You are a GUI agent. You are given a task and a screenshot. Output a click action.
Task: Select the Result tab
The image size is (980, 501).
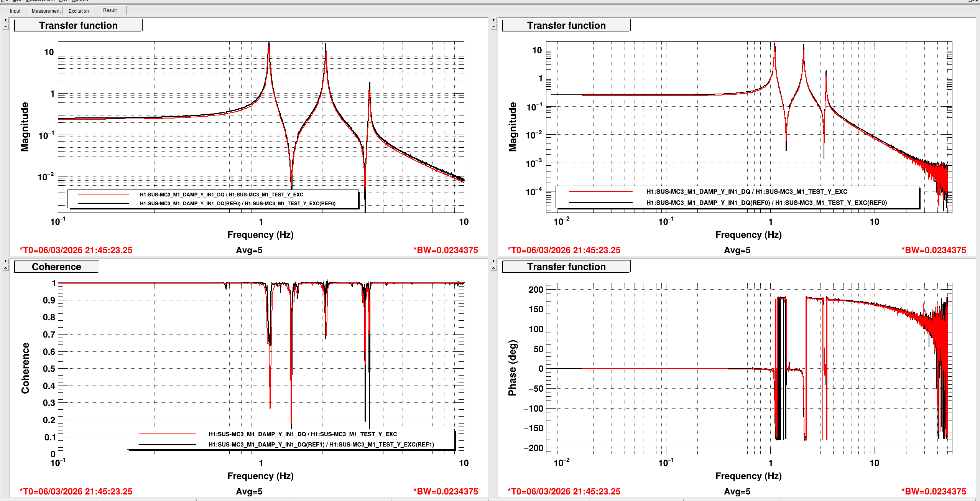(x=110, y=10)
